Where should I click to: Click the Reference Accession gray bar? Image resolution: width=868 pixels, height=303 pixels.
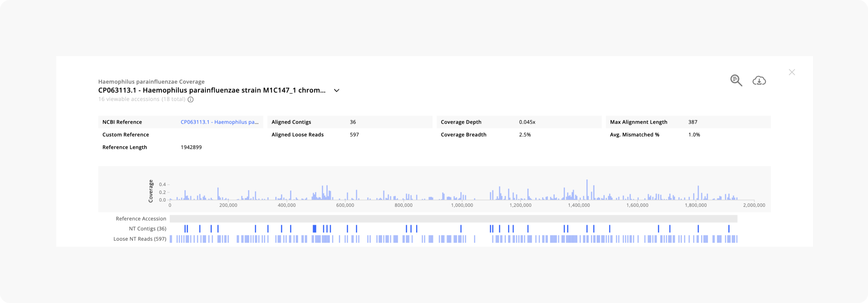tap(453, 219)
